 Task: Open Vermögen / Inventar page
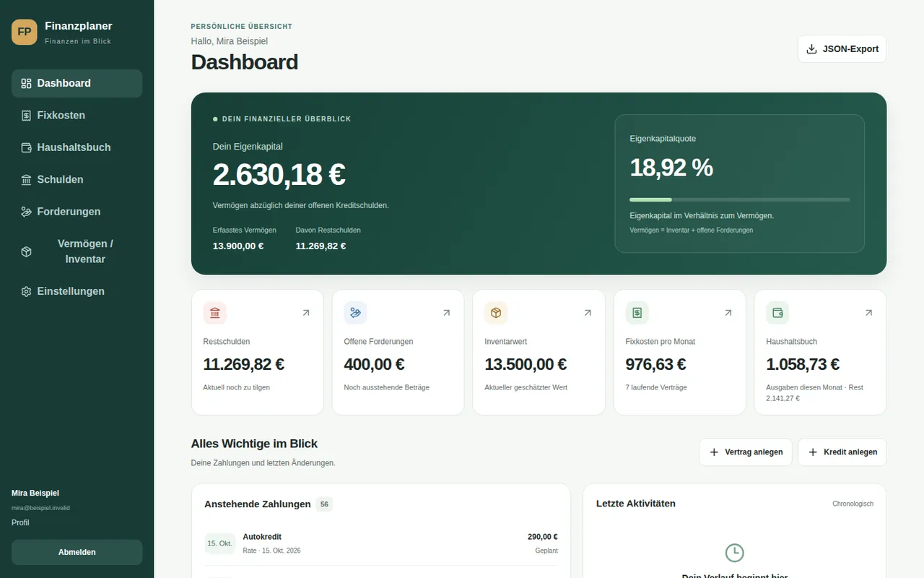77,251
